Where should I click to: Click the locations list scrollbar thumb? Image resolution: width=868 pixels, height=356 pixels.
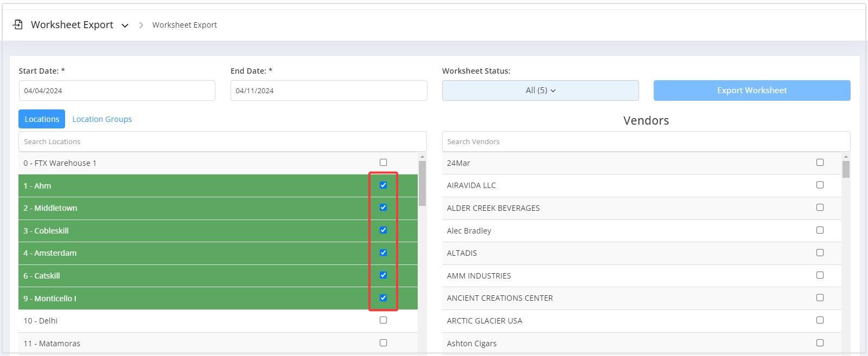pyautogui.click(x=422, y=183)
